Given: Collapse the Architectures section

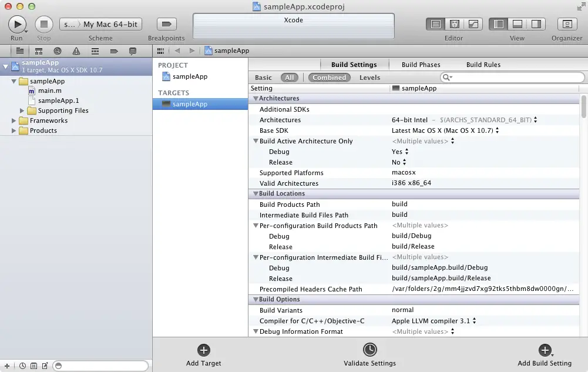Looking at the screenshot, I should 256,98.
